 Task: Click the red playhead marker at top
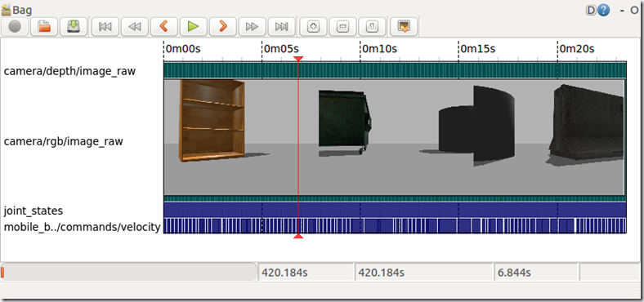(x=298, y=59)
